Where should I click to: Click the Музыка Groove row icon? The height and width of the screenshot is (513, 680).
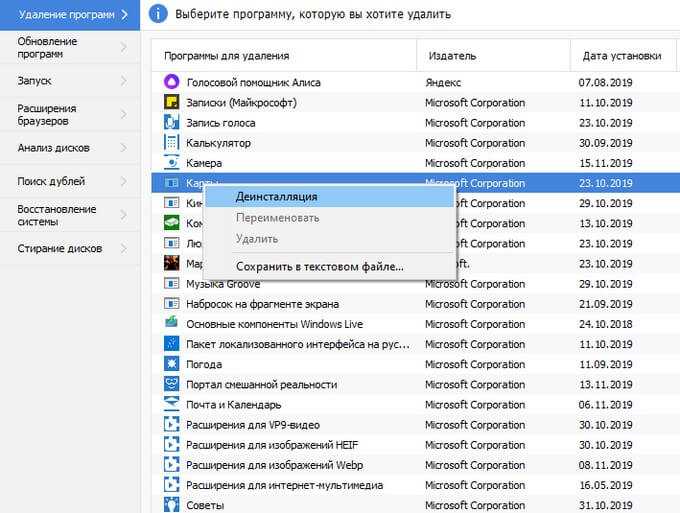point(171,283)
